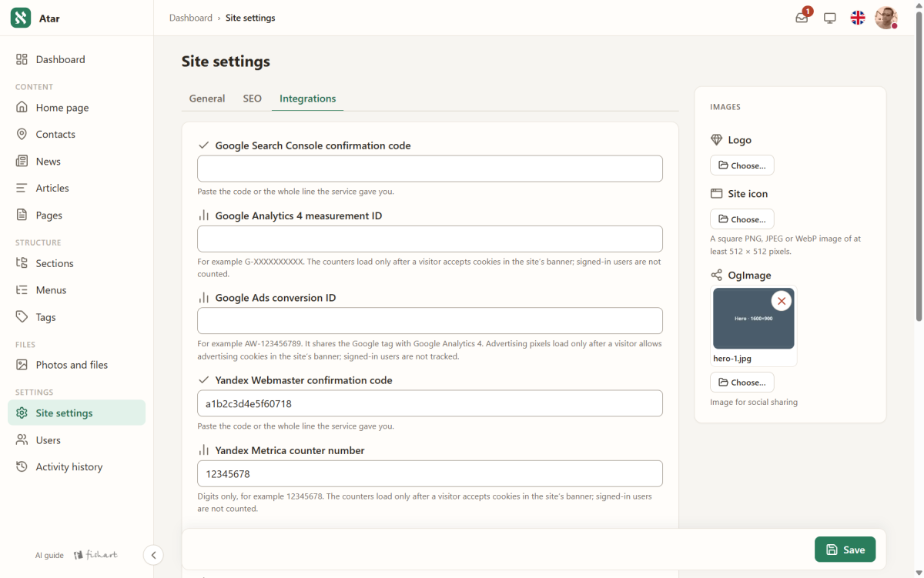Click the hero-1.jpg thumbnail
Screen dimensions: 924x578
coord(754,319)
